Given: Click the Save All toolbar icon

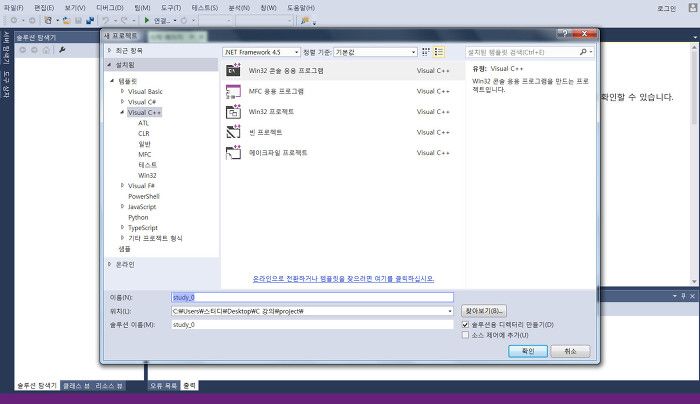Looking at the screenshot, I should click(x=90, y=20).
